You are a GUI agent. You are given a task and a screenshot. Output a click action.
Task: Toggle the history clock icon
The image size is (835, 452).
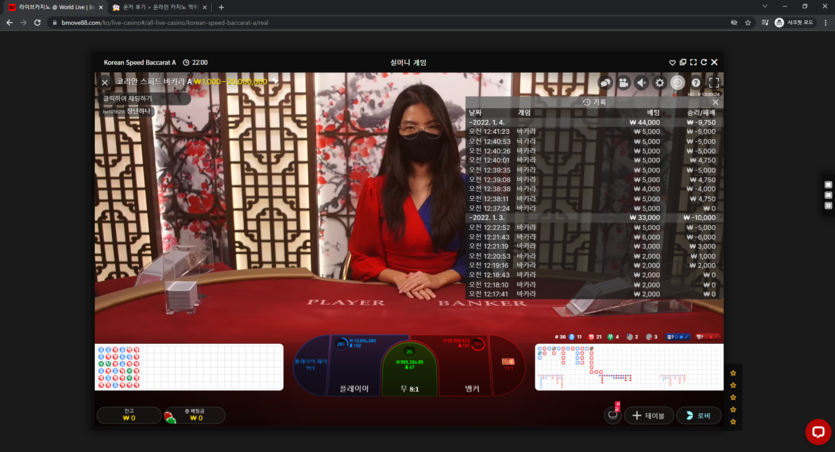point(677,83)
